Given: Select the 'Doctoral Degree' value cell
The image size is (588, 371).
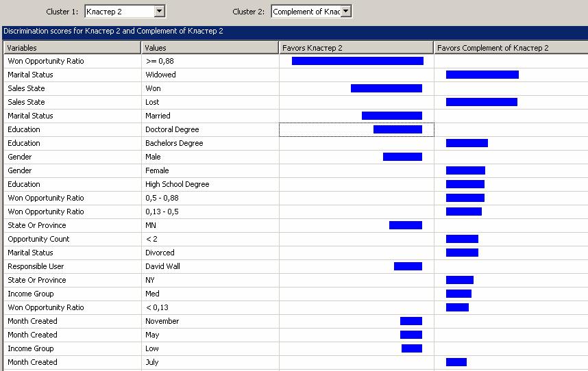Looking at the screenshot, I should (210, 129).
